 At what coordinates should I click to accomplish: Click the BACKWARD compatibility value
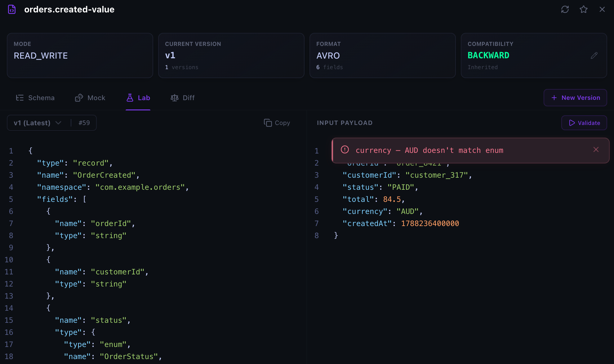488,55
